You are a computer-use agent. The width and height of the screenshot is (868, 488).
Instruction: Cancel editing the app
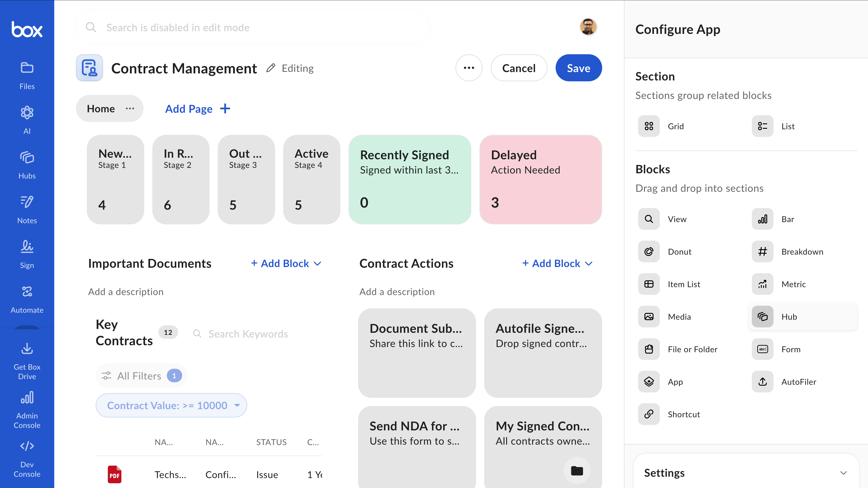coord(519,68)
